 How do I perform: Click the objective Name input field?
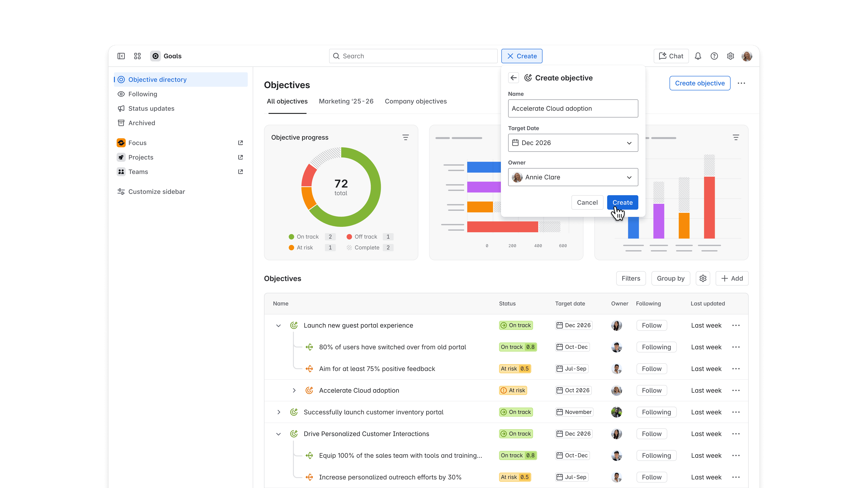[x=573, y=108]
